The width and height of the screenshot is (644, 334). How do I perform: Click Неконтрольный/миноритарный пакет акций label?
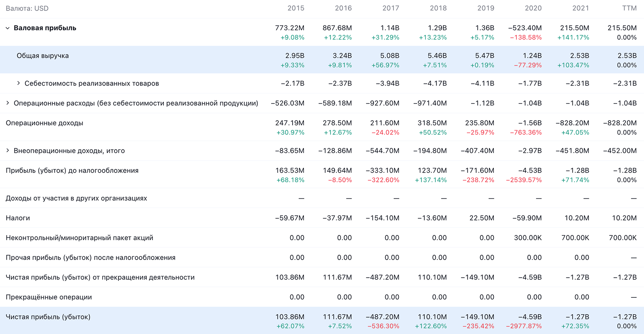(x=79, y=238)
